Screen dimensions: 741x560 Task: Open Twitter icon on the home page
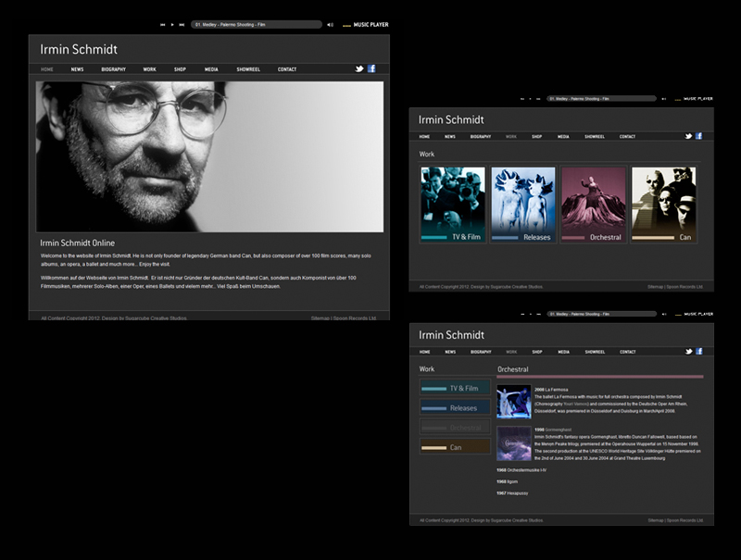(359, 68)
